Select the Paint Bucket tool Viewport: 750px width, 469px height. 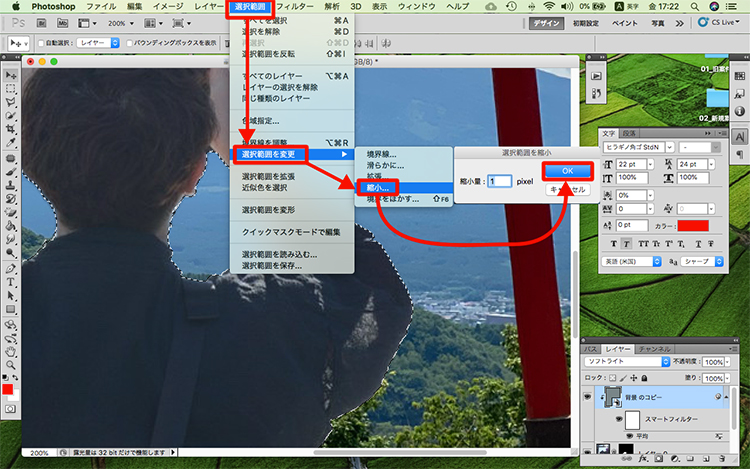11,226
